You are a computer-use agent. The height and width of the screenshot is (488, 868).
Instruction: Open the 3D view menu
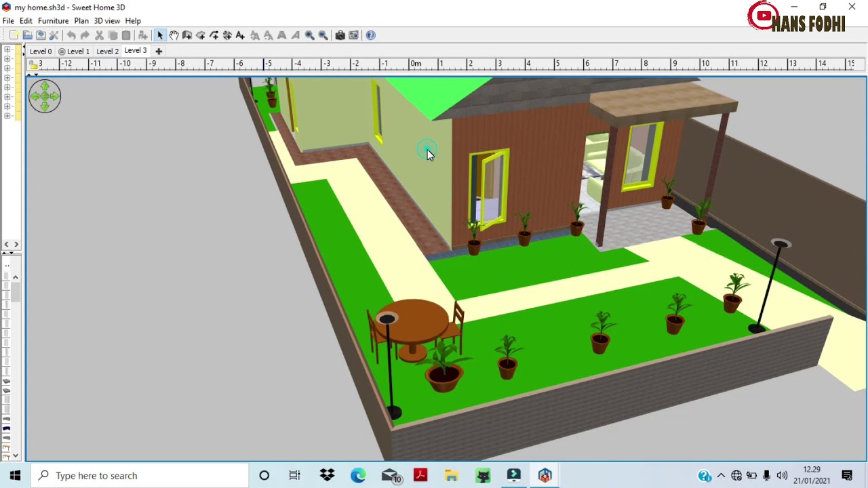coord(106,21)
